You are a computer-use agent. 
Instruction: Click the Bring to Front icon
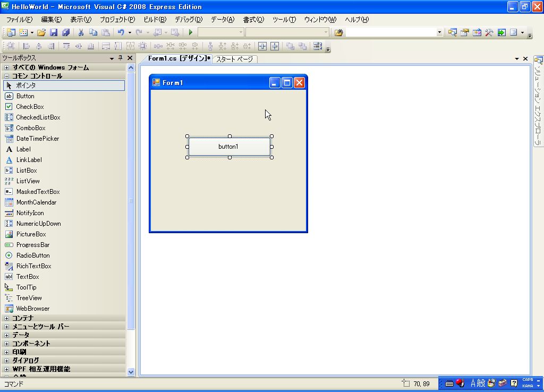[290, 46]
